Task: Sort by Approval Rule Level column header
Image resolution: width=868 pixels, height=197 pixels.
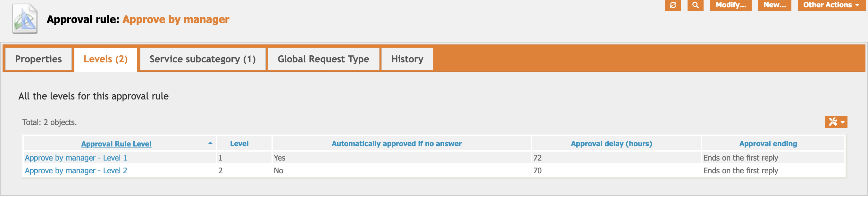Action: click(x=116, y=144)
